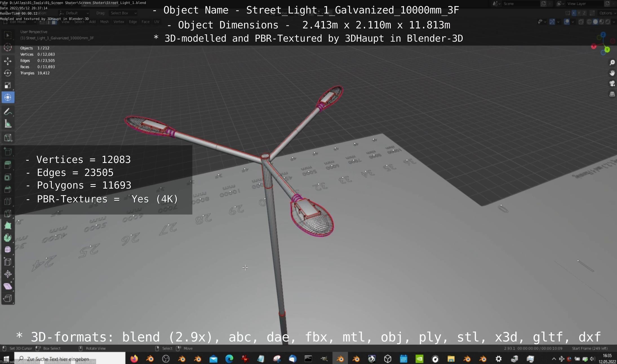Viewport: 617px width, 364px height.
Task: Toggle mirror Y axis
Action: coord(579,13)
